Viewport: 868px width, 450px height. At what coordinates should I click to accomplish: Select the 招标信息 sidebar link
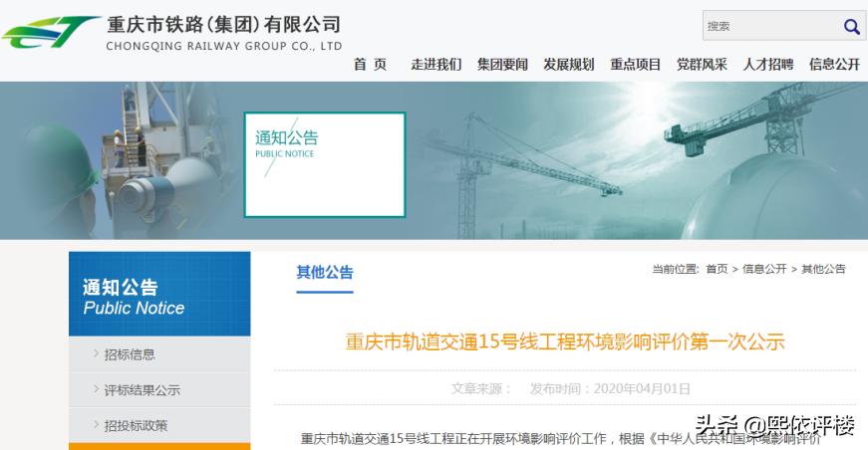click(x=130, y=354)
